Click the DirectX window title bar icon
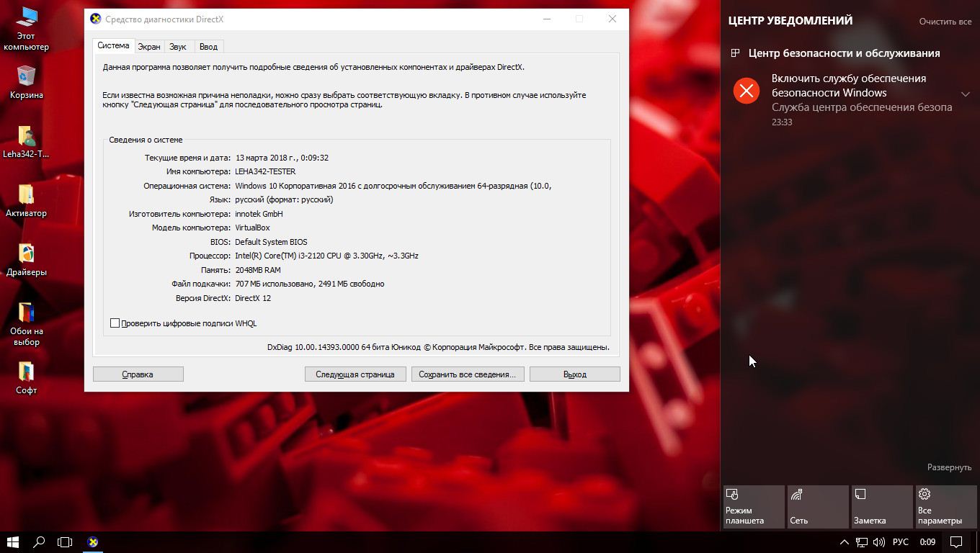The image size is (980, 553). (96, 19)
